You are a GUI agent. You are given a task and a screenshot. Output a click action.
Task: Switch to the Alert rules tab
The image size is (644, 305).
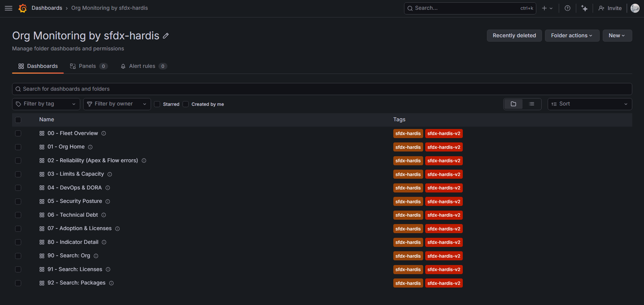(x=144, y=66)
